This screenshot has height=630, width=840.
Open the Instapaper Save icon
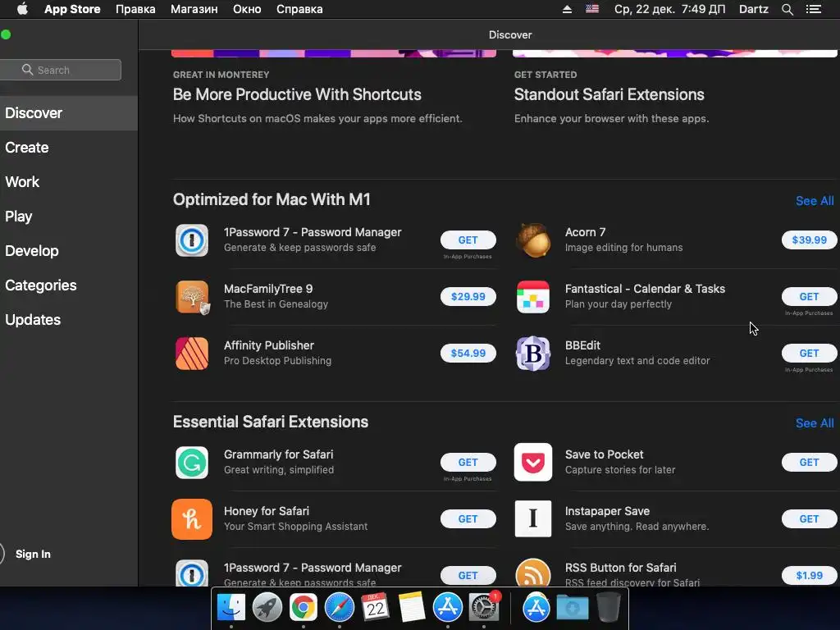click(x=533, y=518)
